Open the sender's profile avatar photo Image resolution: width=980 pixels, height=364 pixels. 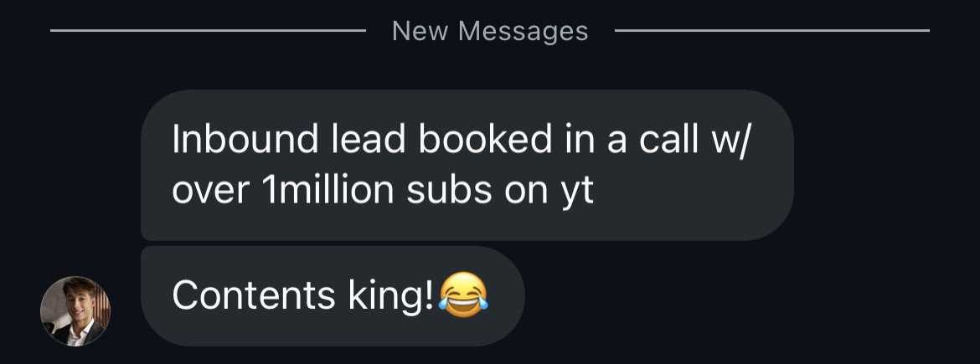75,311
